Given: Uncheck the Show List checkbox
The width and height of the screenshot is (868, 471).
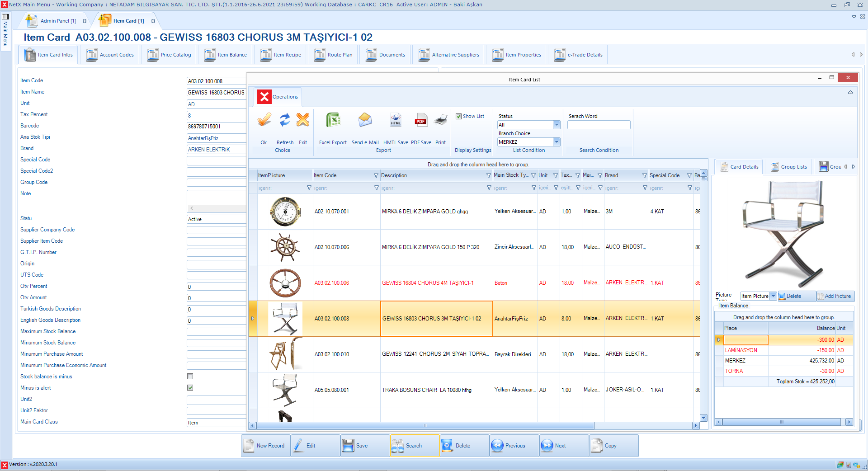Looking at the screenshot, I should tap(458, 116).
